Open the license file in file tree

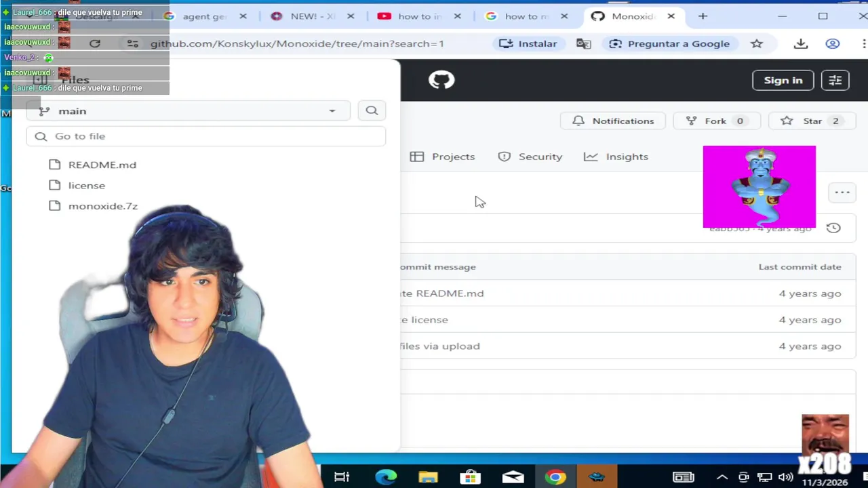click(x=87, y=185)
